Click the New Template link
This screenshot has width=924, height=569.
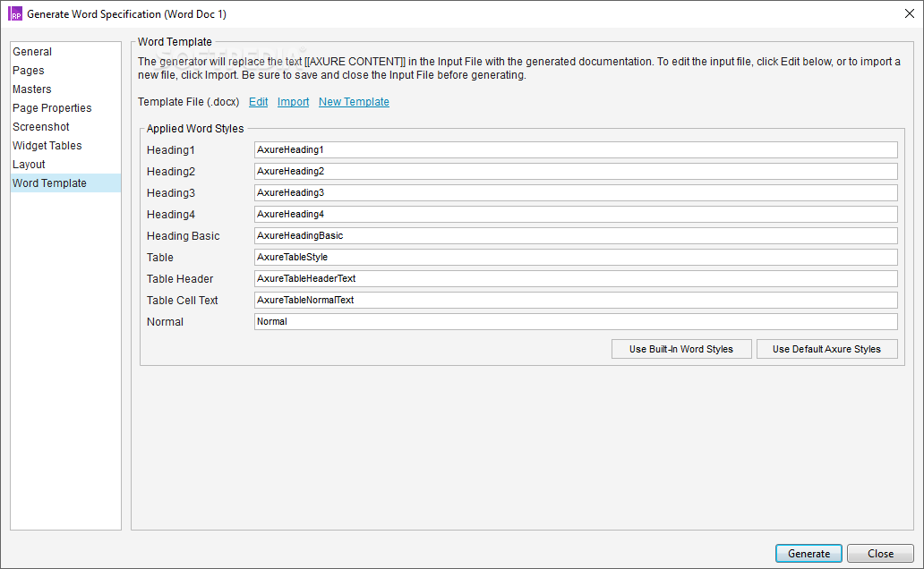pyautogui.click(x=354, y=102)
